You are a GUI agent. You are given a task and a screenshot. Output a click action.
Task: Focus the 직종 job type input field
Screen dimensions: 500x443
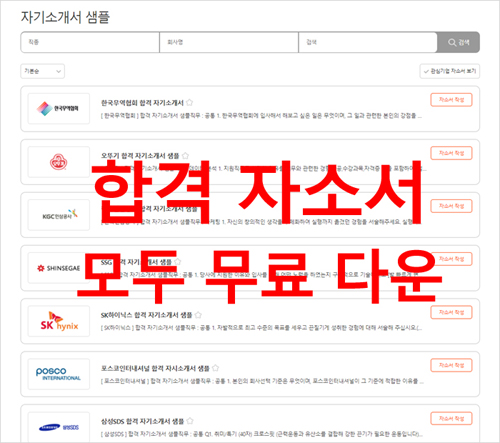90,42
